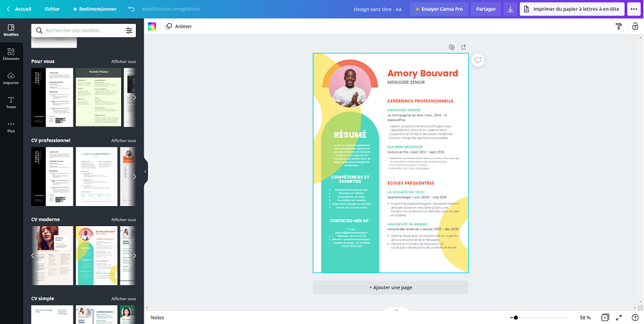The image size is (644, 324).
Task: Click the undo arrow icon
Action: 131,9
